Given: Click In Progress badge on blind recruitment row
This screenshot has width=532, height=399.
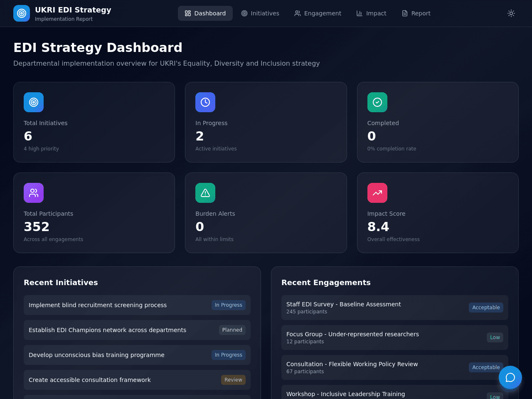Looking at the screenshot, I should tap(229, 305).
